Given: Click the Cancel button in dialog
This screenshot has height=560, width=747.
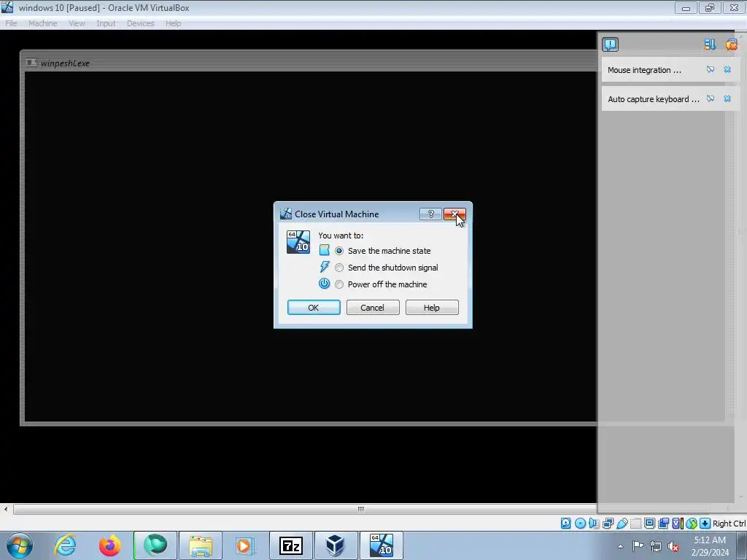Looking at the screenshot, I should (373, 308).
